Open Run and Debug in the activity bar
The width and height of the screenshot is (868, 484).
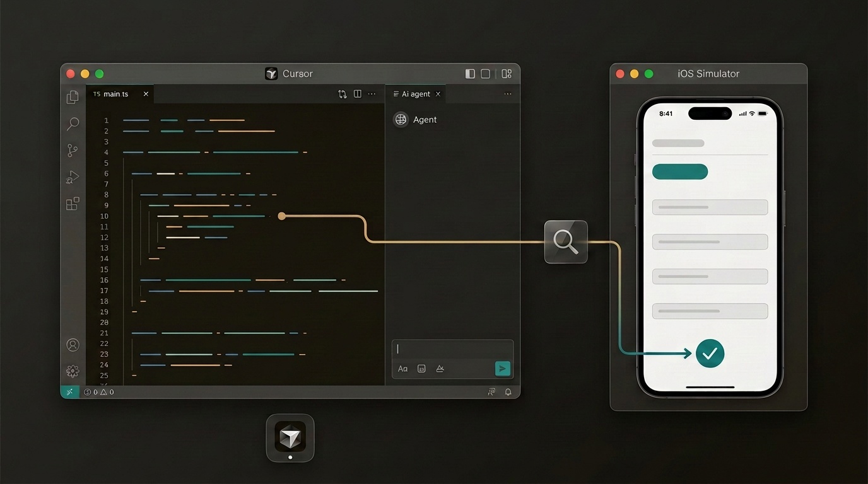pos(73,177)
